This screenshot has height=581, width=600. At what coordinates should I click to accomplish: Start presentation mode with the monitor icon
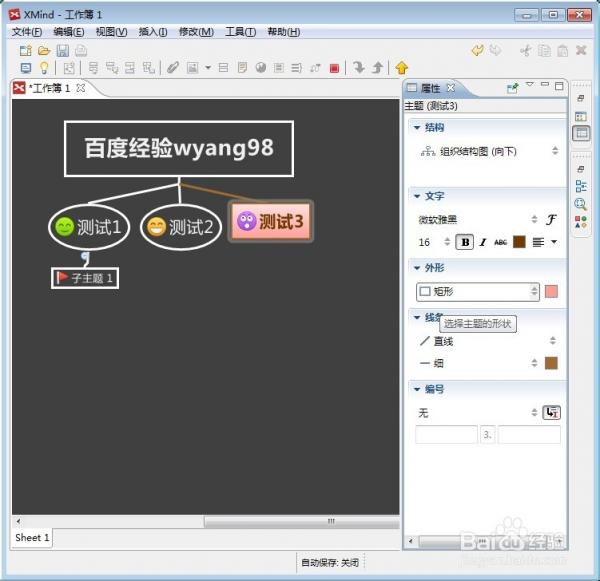(26, 69)
